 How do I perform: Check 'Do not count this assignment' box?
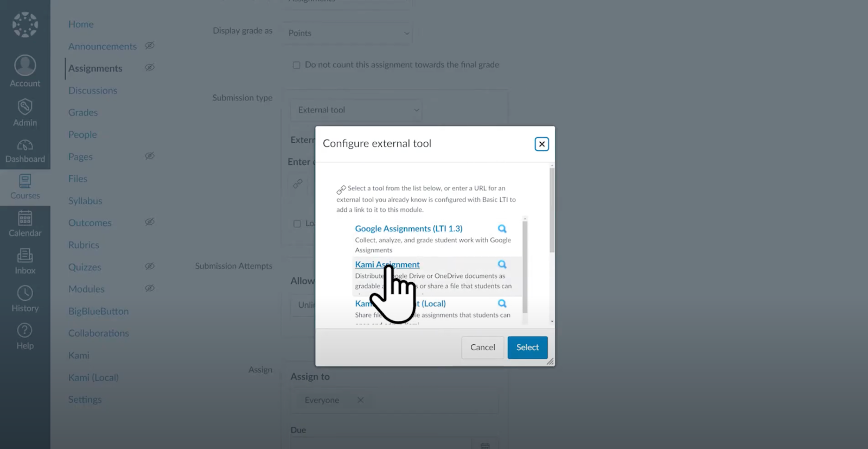(x=296, y=65)
